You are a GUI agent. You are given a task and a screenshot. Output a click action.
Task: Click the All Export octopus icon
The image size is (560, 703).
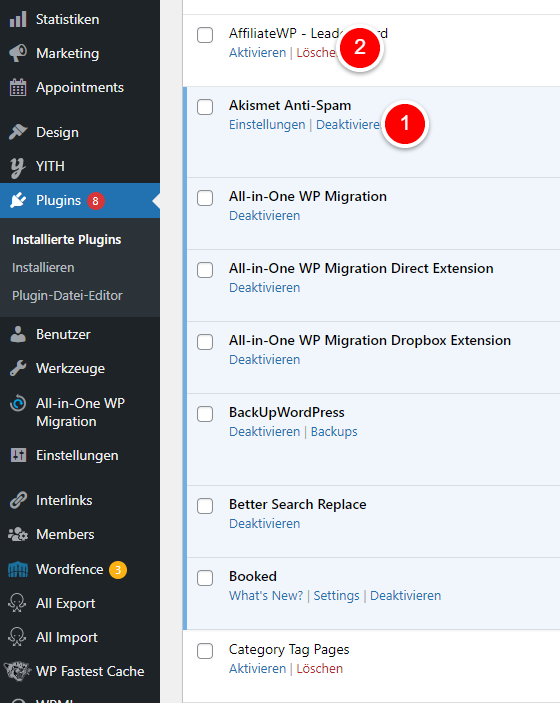coord(17,603)
